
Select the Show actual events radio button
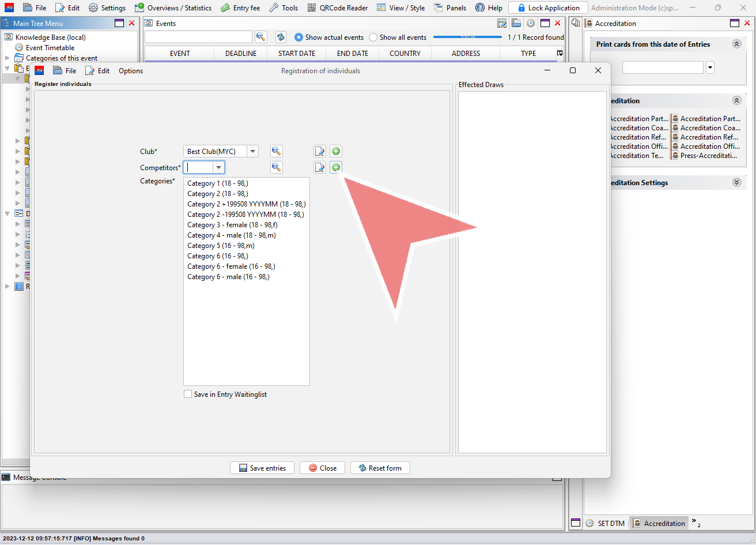pos(298,37)
